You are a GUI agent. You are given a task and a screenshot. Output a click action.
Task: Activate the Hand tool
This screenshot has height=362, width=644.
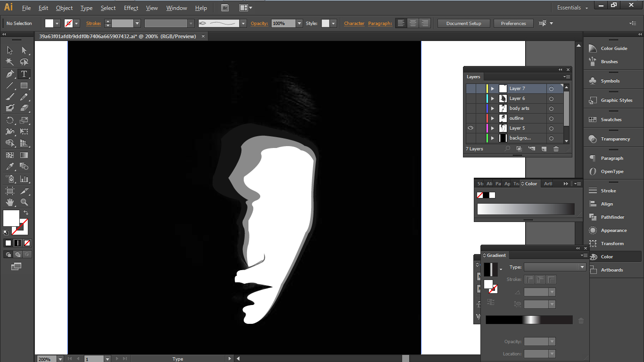[10, 202]
